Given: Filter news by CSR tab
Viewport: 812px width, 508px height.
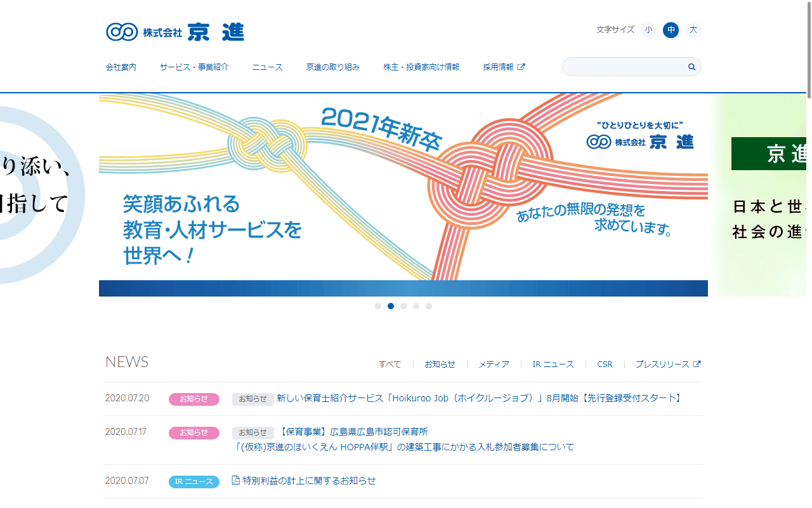Looking at the screenshot, I should [605, 364].
